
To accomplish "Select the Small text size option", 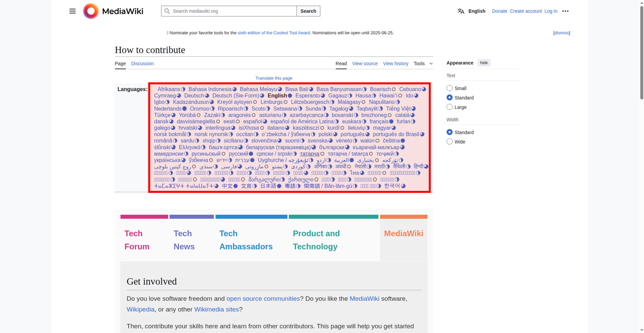I will click(450, 88).
